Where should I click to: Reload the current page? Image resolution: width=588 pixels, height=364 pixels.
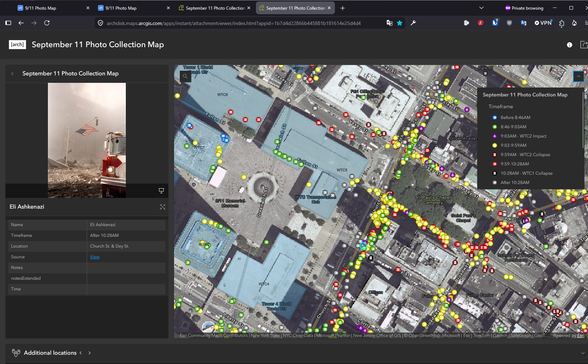pos(47,23)
